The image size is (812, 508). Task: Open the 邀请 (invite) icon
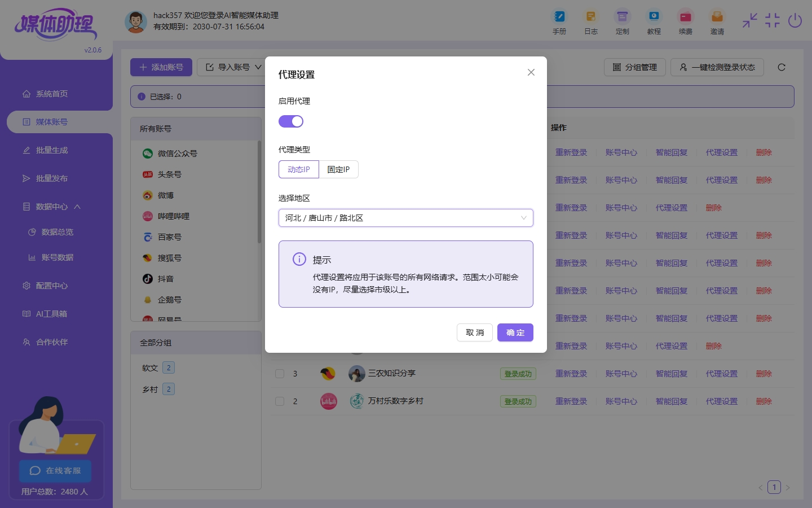pos(717,21)
